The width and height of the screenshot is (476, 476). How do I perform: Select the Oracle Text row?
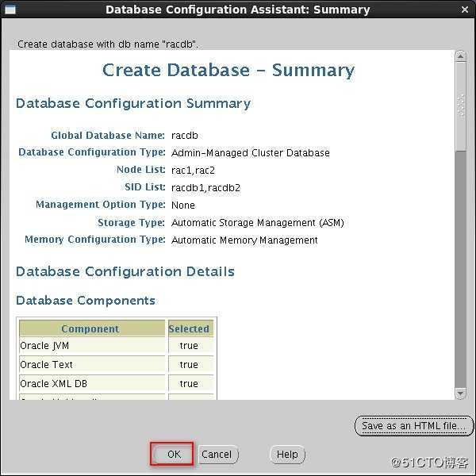[117, 365]
